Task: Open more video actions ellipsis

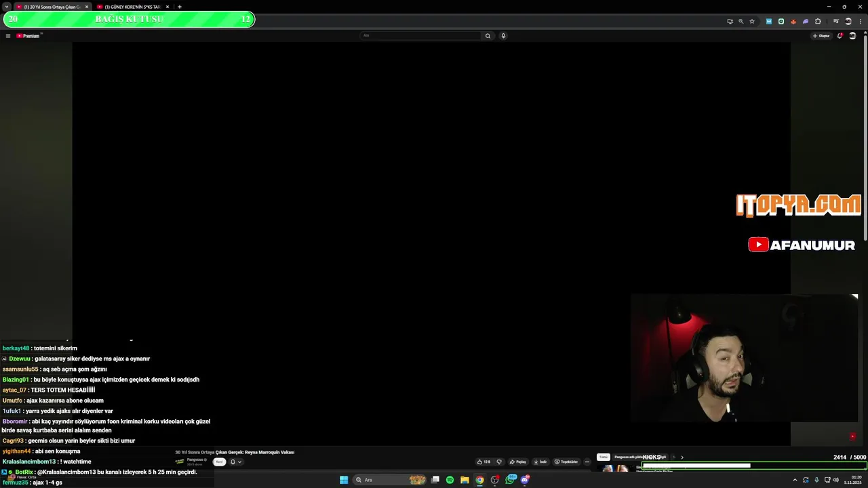Action: (x=587, y=462)
